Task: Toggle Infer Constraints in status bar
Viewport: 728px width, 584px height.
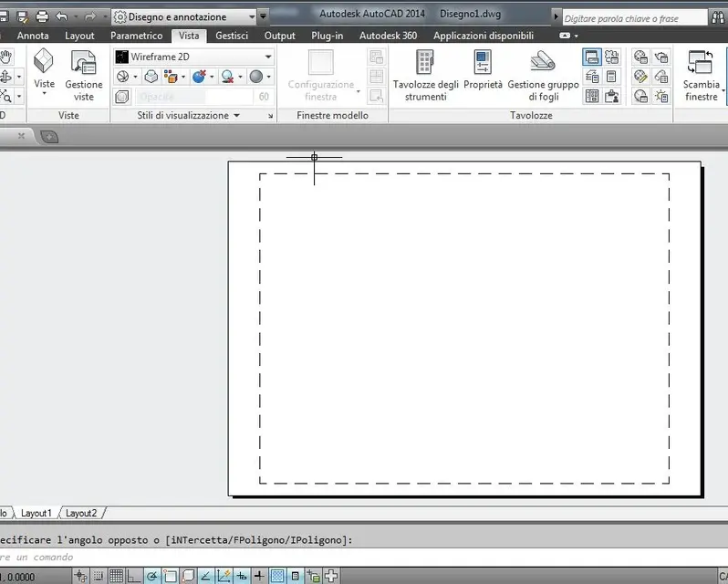Action: pos(80,576)
